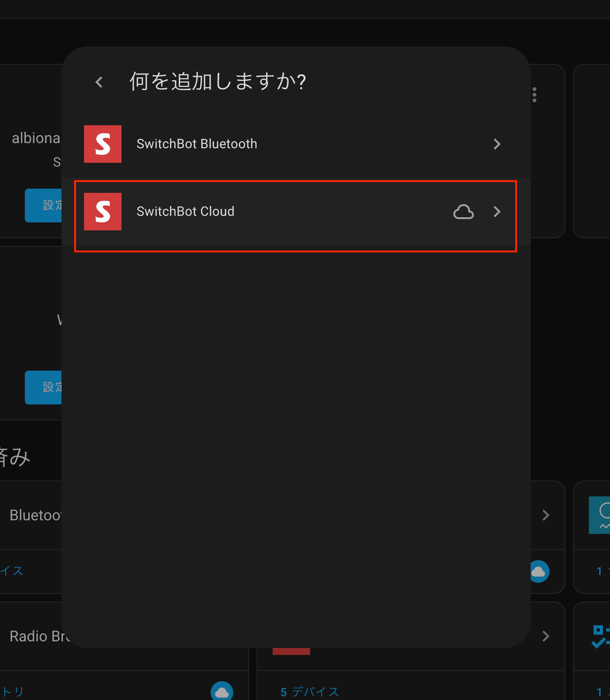
Task: Click blue cloud badge in Radio Browser card
Action: 222,692
